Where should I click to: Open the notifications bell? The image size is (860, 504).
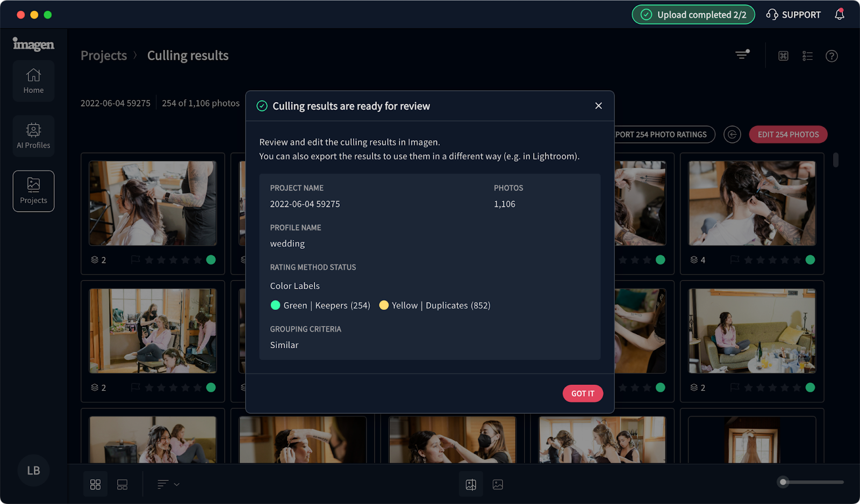point(839,15)
